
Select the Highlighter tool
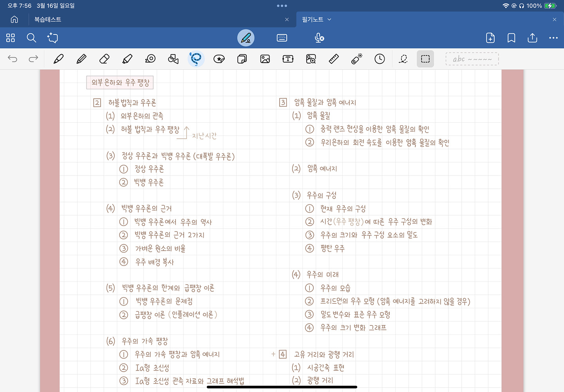click(127, 59)
